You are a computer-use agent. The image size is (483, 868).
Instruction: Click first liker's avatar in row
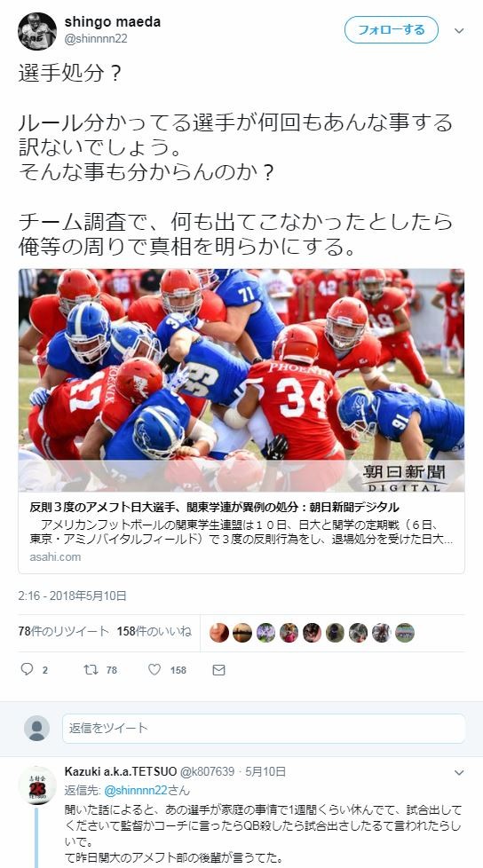(x=219, y=632)
